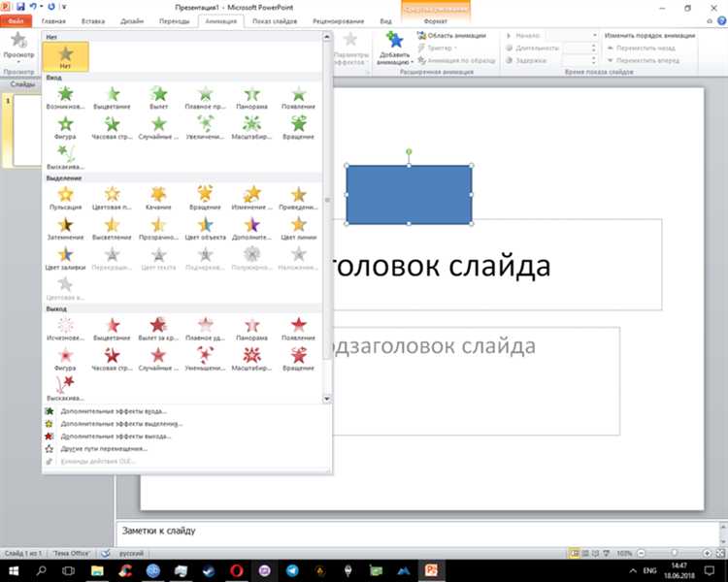
Task: Open Telegram from the taskbar
Action: tap(292, 570)
